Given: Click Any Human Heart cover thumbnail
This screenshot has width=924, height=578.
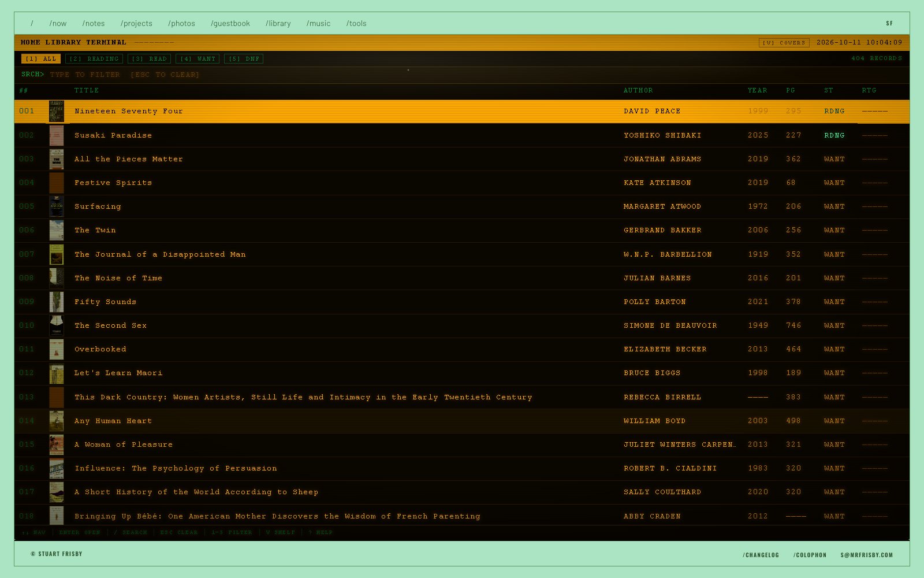Looking at the screenshot, I should (x=57, y=421).
